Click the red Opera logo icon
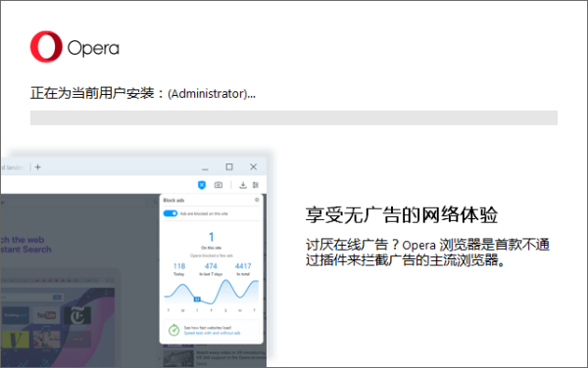 (x=46, y=47)
